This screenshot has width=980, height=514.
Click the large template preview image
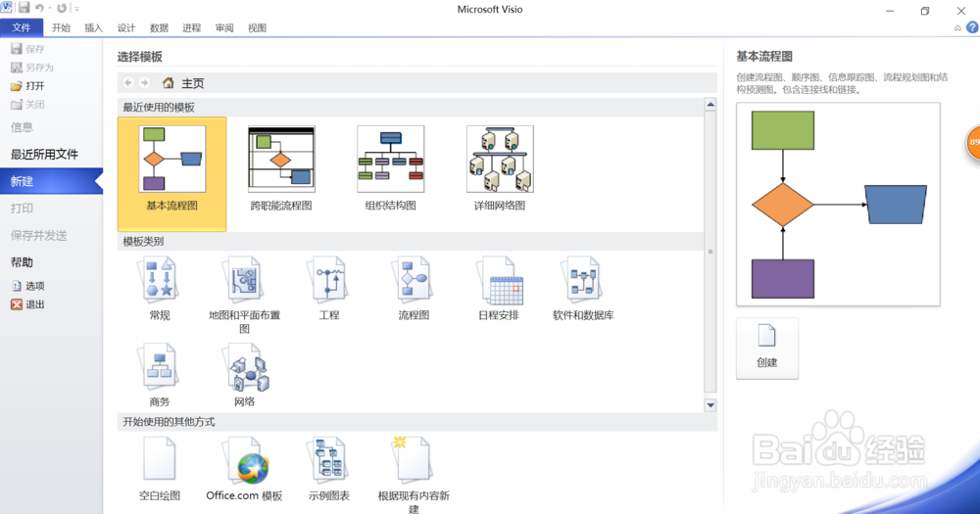point(838,205)
